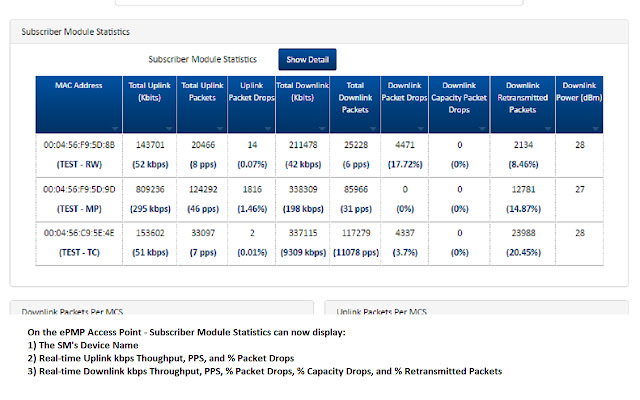Select Subscriber Module Statistics panel title
Screen dimensions: 640x400
(76, 32)
